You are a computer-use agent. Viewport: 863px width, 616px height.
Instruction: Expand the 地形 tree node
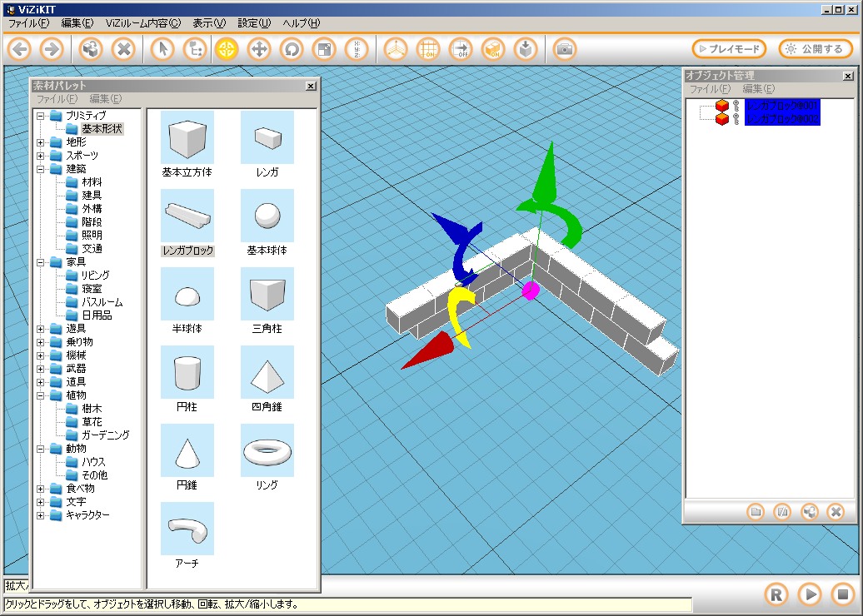click(x=40, y=142)
